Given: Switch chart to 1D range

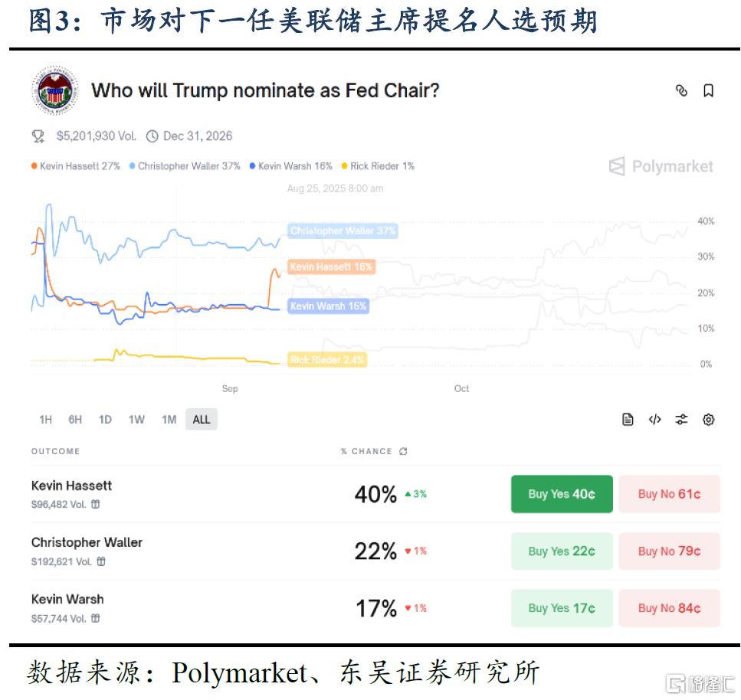Looking at the screenshot, I should 105,419.
